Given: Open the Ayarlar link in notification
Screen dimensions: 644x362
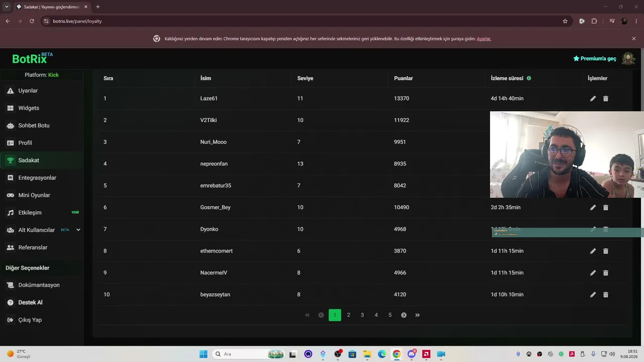Looking at the screenshot, I should pyautogui.click(x=484, y=39).
